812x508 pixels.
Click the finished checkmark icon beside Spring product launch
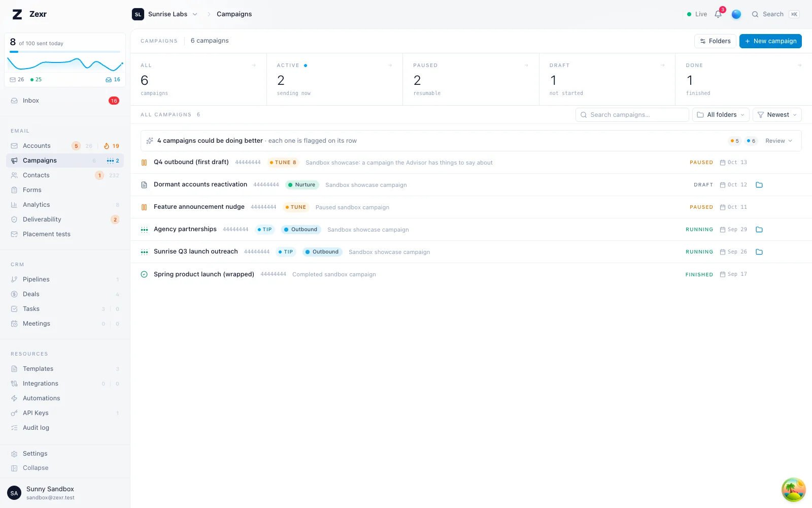144,274
